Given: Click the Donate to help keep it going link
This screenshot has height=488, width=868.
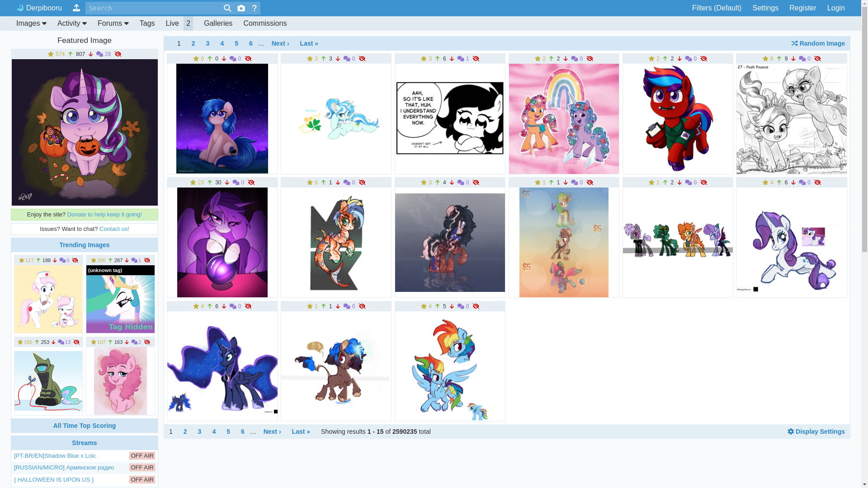Looking at the screenshot, I should click(x=104, y=215).
